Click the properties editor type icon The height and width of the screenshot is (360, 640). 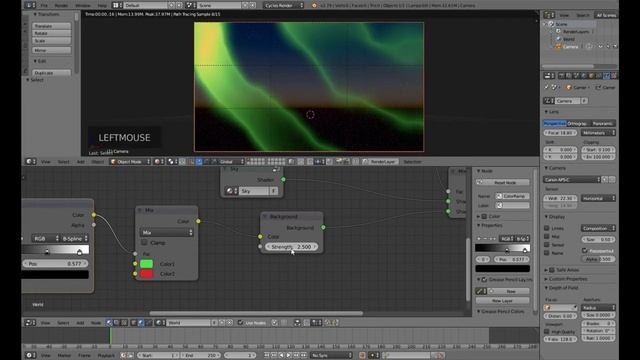pos(549,76)
